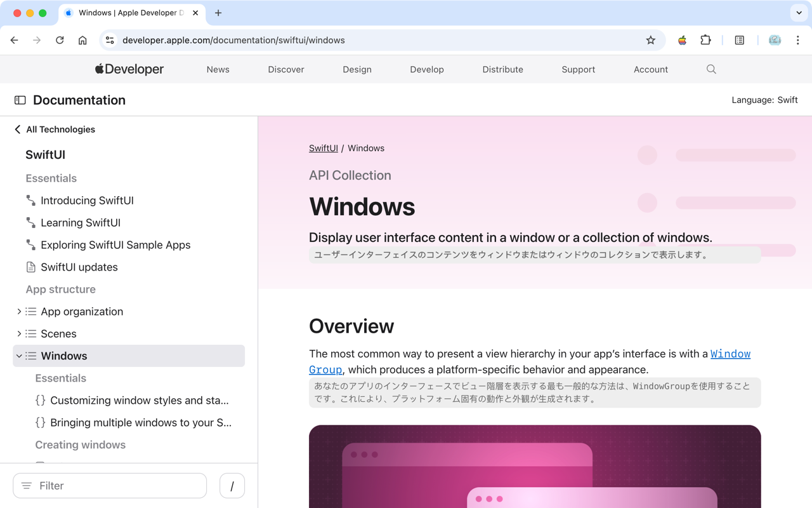Click the slash shortcut button

pyautogui.click(x=232, y=486)
